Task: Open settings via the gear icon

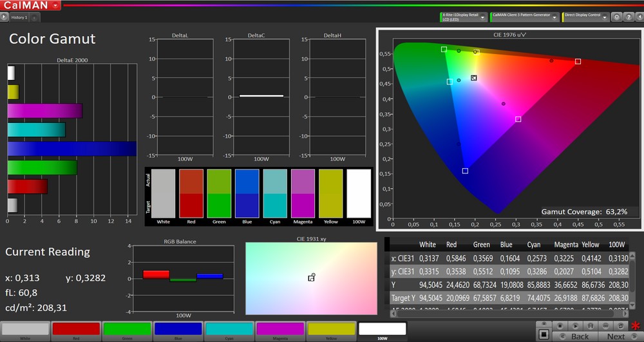Action: click(x=616, y=17)
